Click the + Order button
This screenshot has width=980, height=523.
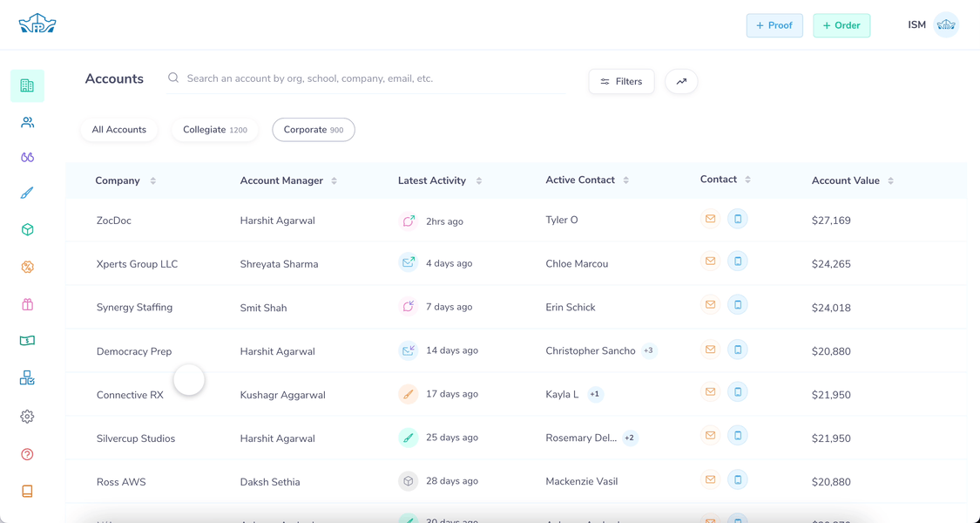(x=841, y=25)
